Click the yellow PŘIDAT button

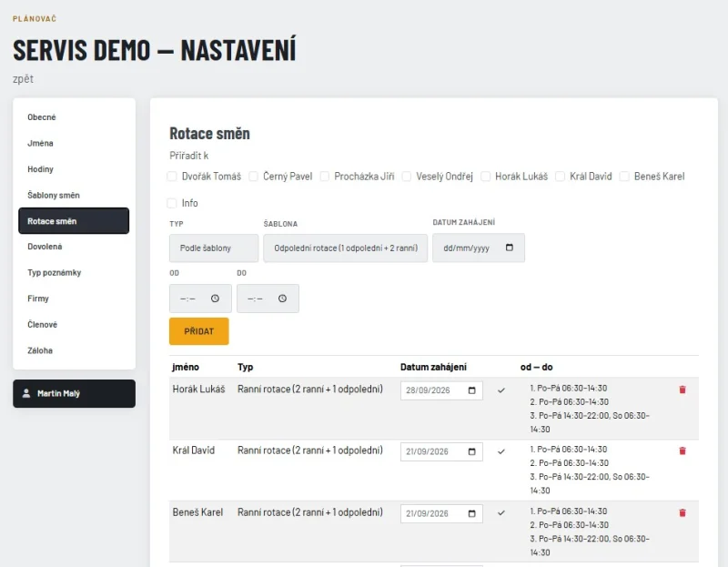click(198, 331)
